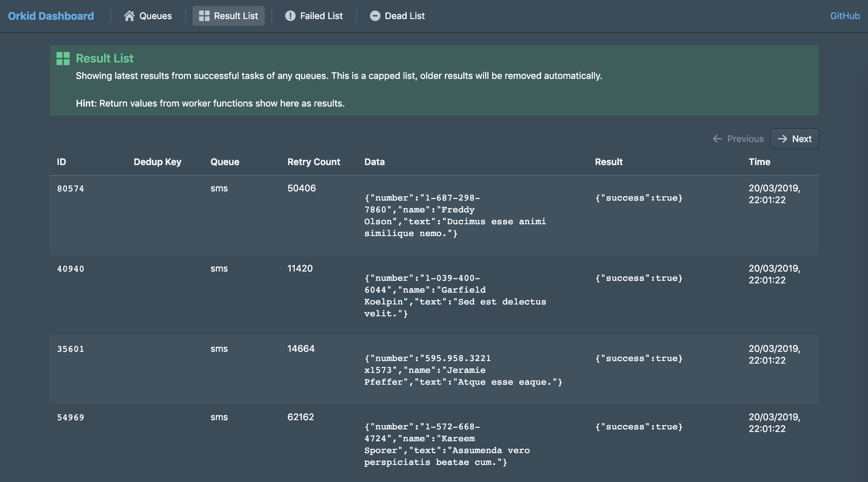Viewport: 868px width, 482px height.
Task: Open the Dead List page
Action: click(x=397, y=16)
